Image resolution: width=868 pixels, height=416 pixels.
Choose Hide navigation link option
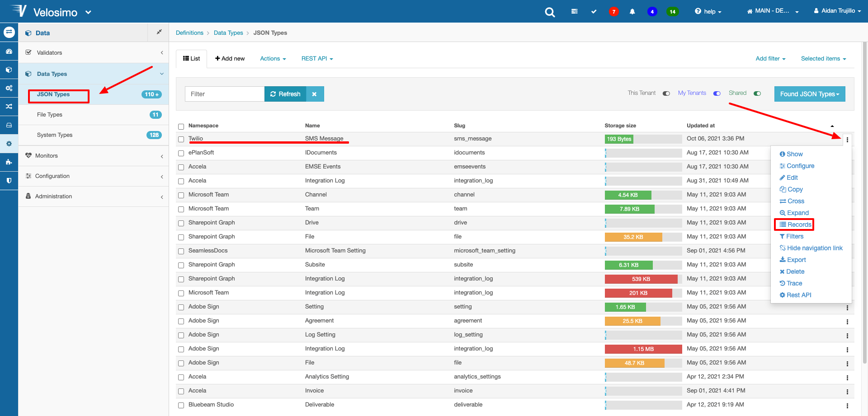(811, 248)
